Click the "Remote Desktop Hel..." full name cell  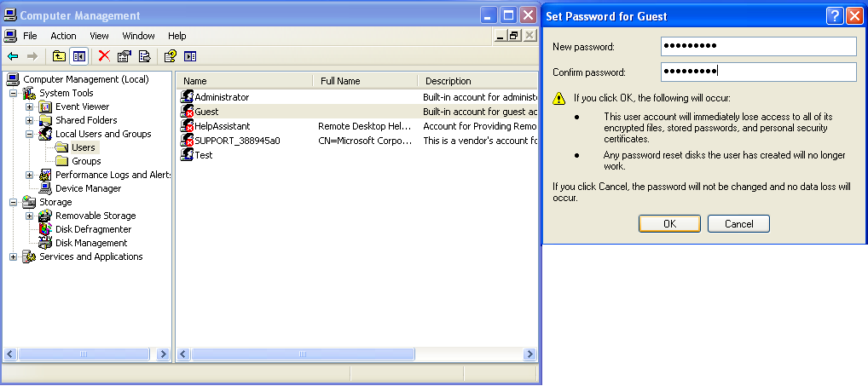pos(364,126)
